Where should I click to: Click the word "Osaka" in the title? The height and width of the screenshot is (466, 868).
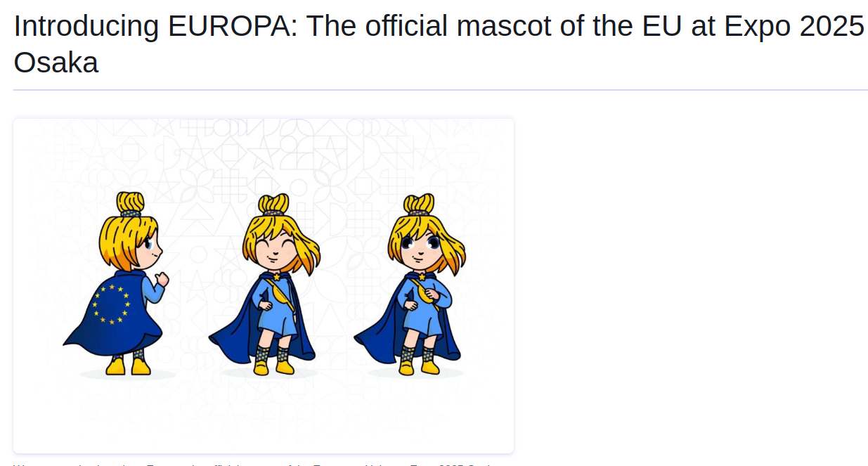click(56, 63)
